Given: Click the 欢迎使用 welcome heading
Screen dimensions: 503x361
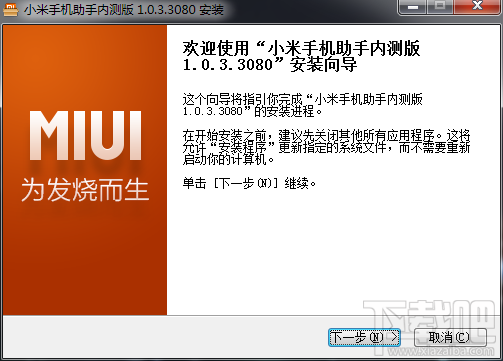Looking at the screenshot, I should (x=301, y=56).
